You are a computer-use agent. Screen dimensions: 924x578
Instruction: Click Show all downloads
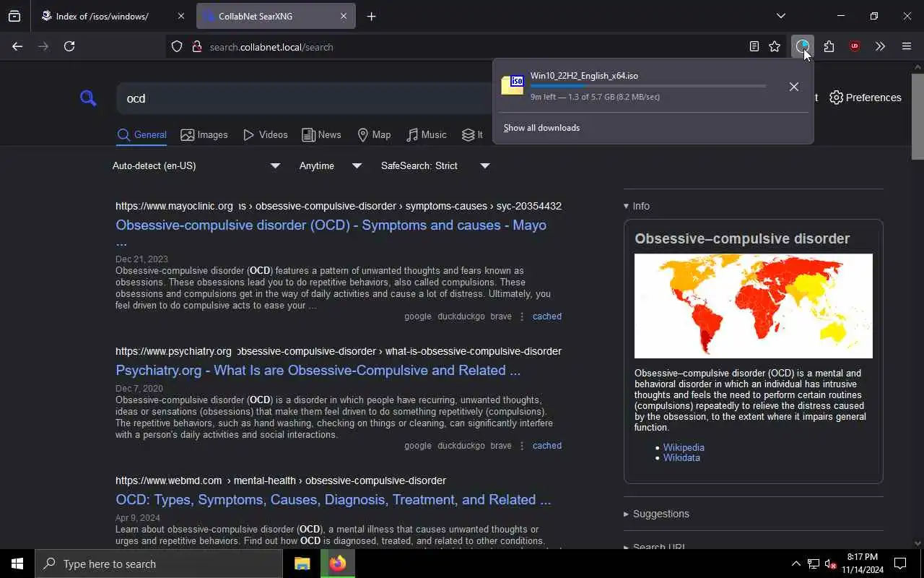click(x=541, y=128)
